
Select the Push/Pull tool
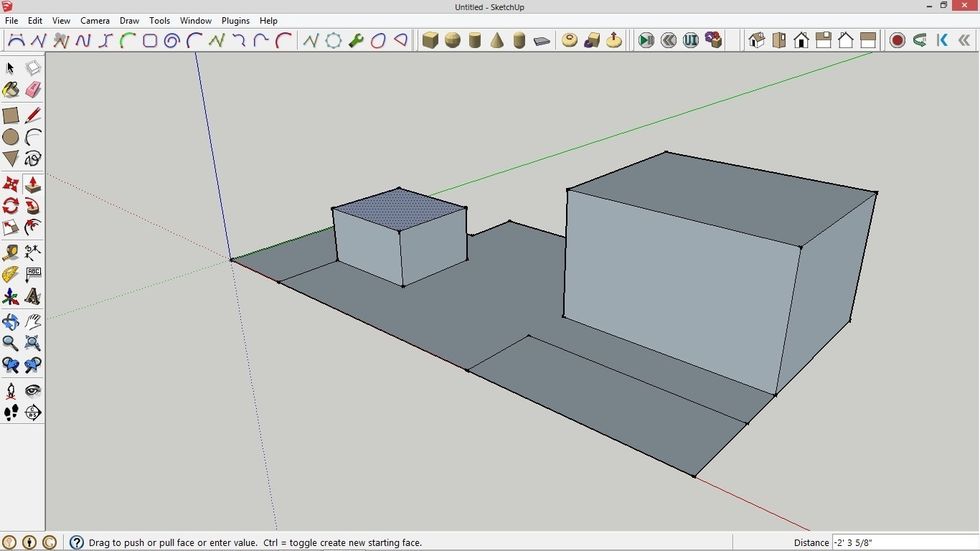pyautogui.click(x=32, y=185)
